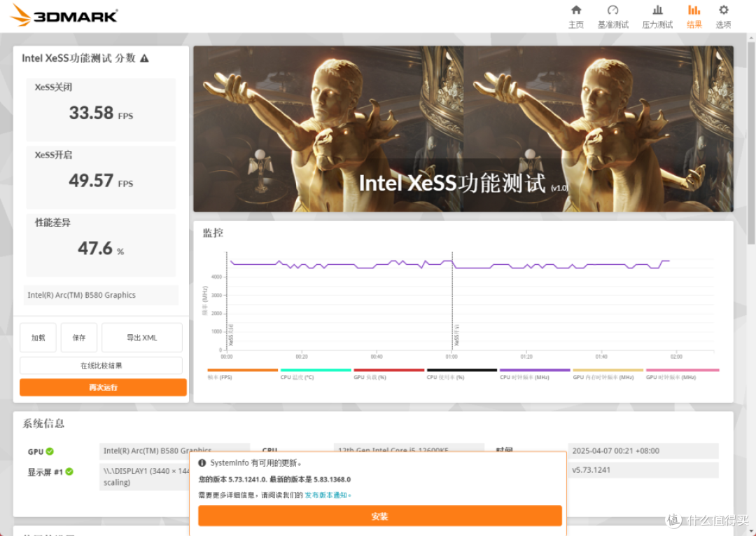Click the green check icon beside GPU
756x536 pixels.
tap(50, 452)
